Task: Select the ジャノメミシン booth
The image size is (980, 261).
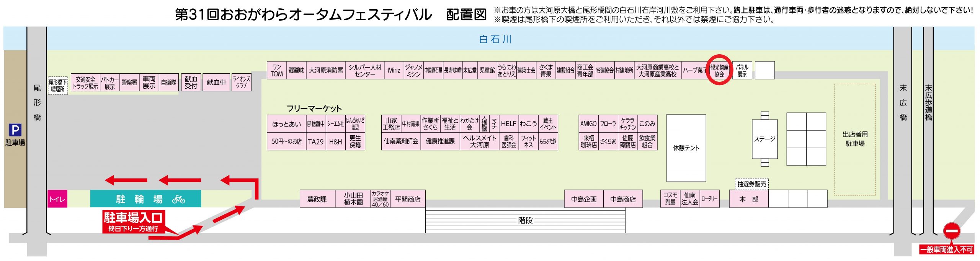Action: pos(414,70)
